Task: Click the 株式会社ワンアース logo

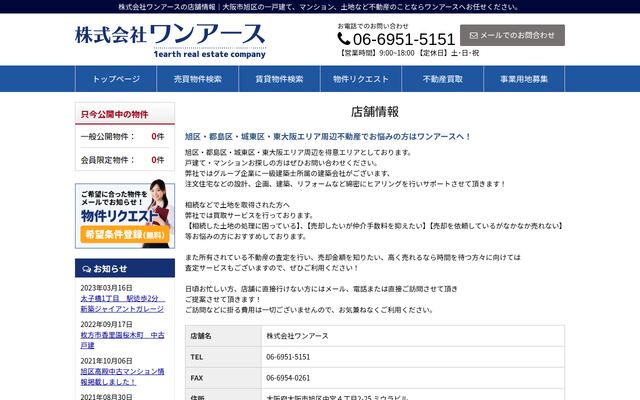Action: (x=170, y=40)
